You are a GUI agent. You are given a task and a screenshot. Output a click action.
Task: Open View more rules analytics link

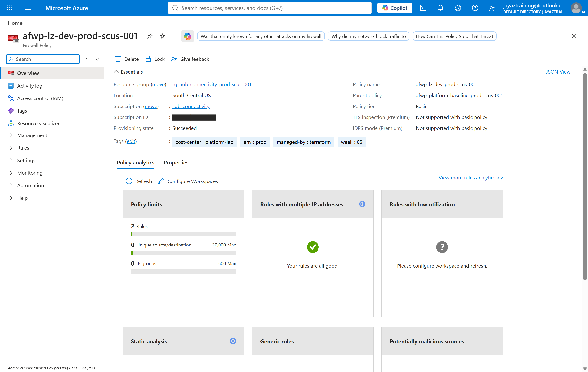coord(471,177)
